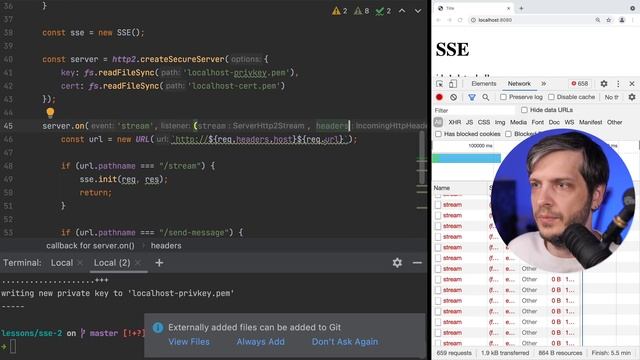This screenshot has height=360, width=640.
Task: Switch to the Local terminal tab
Action: [x=62, y=263]
